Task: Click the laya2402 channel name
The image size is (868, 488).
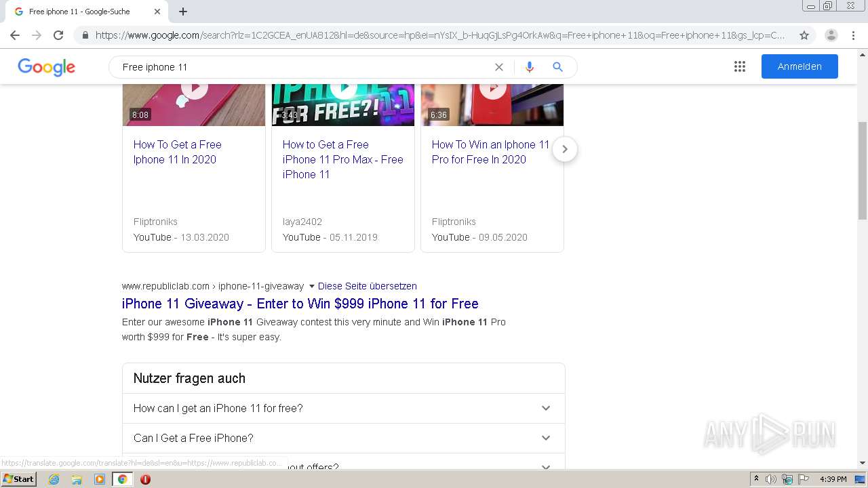Action: click(302, 222)
